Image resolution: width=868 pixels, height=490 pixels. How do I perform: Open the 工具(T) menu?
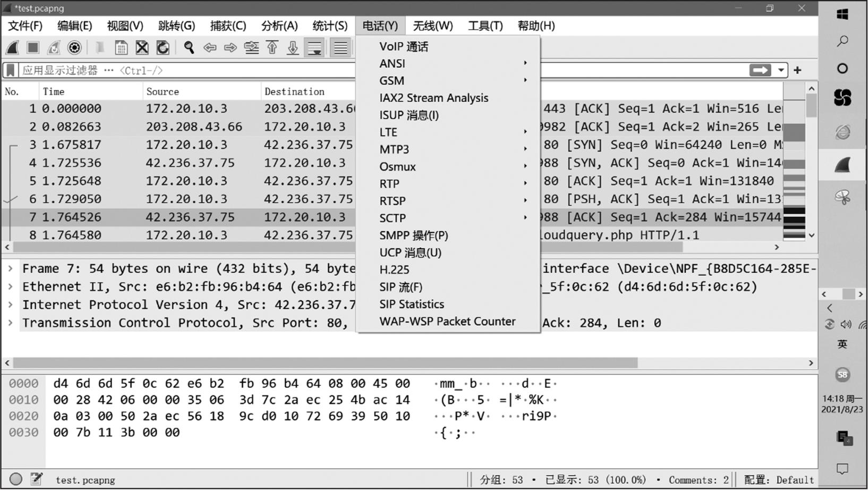pyautogui.click(x=485, y=26)
